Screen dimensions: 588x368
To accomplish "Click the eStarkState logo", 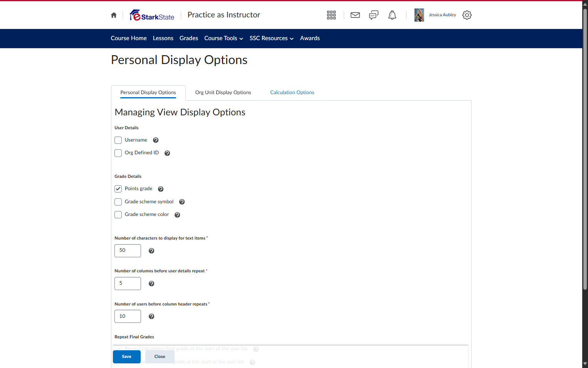I will [x=152, y=15].
